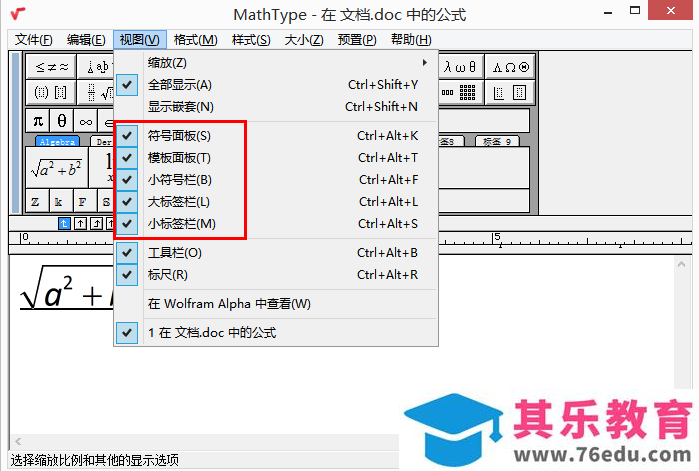
Task: Toggle the 模板面板(T) template palette option
Action: pos(276,157)
